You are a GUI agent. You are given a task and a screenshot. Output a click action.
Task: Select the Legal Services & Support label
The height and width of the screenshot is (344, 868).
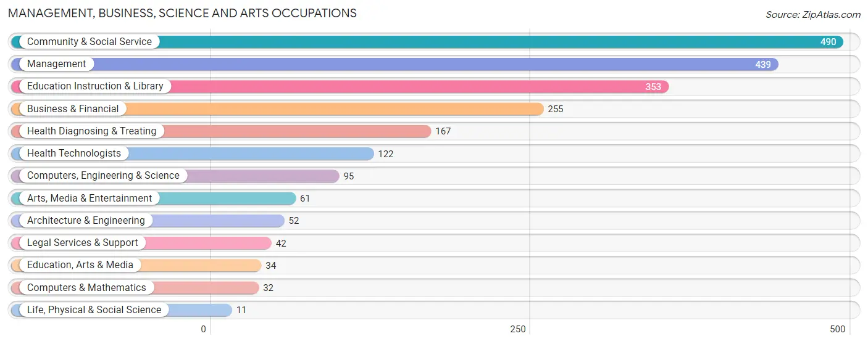tap(83, 243)
